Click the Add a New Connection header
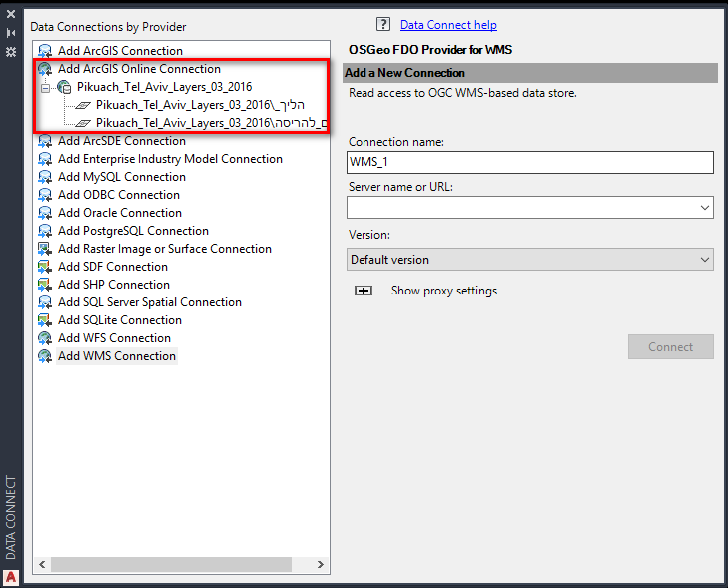This screenshot has height=588, width=728. click(x=529, y=73)
